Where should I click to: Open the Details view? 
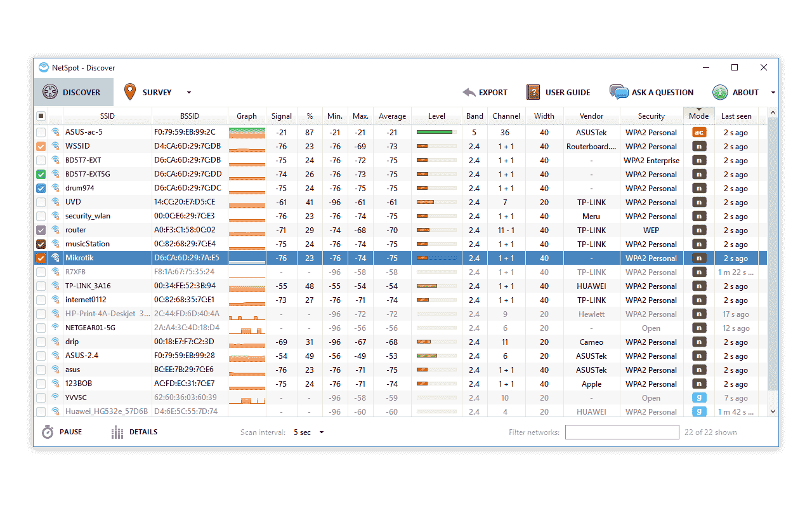point(134,432)
